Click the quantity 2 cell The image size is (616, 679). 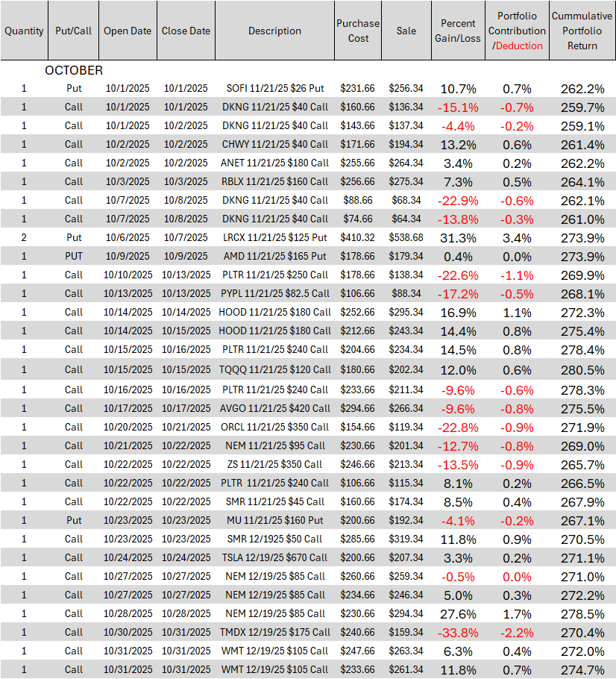24,237
